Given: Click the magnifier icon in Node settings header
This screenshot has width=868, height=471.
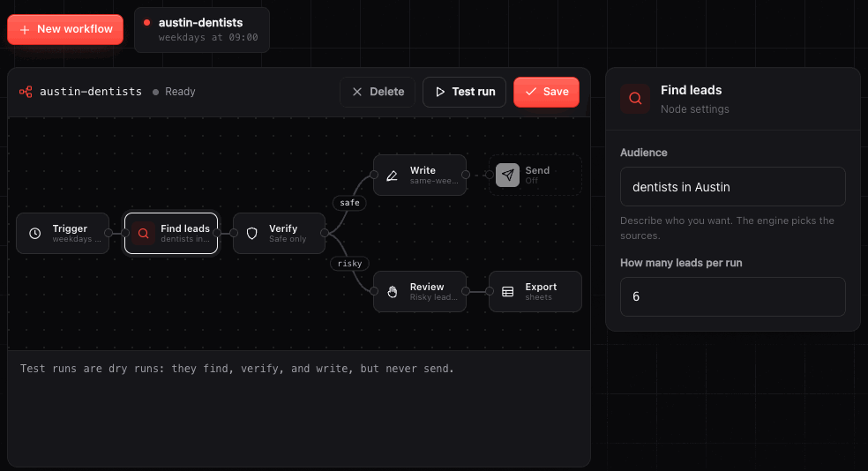Looking at the screenshot, I should click(635, 99).
